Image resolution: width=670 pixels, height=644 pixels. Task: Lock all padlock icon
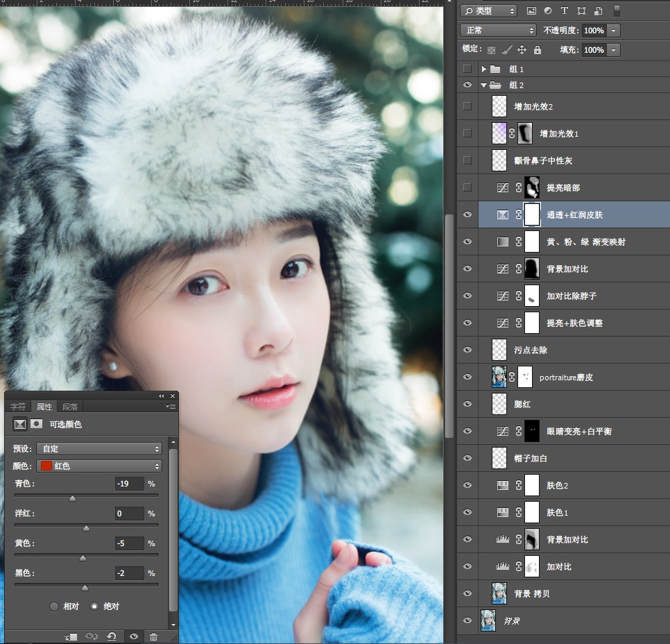point(537,50)
